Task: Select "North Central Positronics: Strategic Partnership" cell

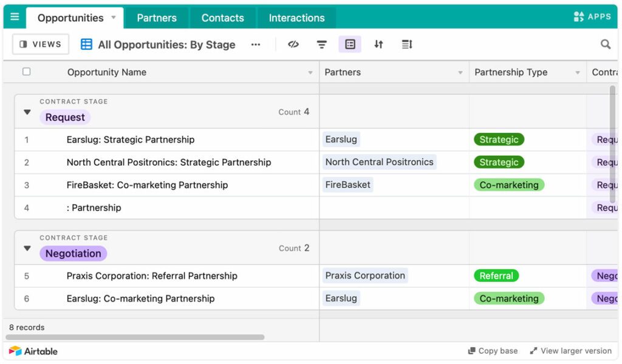Action: coord(166,163)
